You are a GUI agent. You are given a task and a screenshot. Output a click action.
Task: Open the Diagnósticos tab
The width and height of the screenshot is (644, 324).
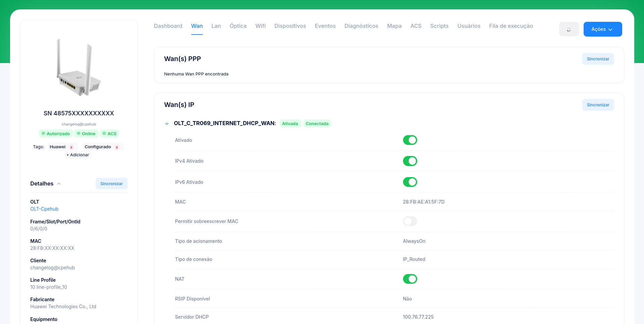(361, 26)
